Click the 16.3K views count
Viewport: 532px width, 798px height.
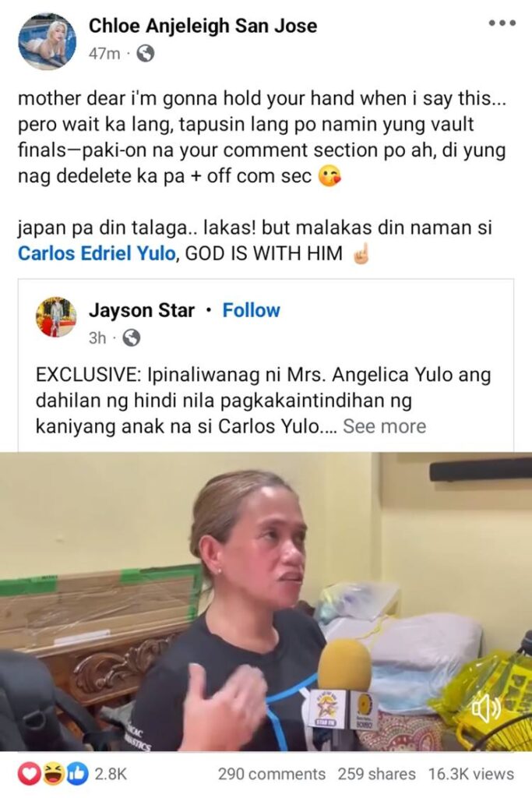[x=471, y=774]
